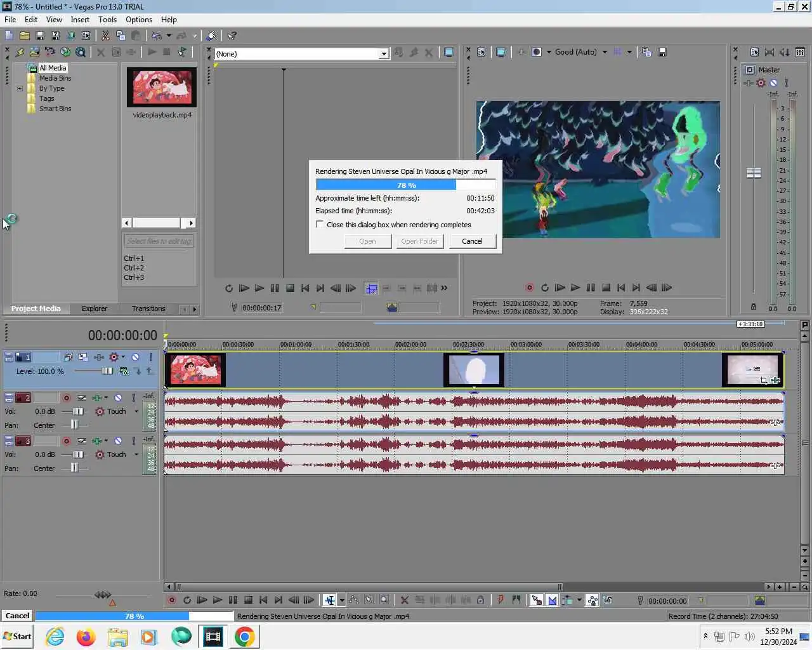This screenshot has height=650, width=812.
Task: Adjust the Master volume fader
Action: [x=754, y=173]
